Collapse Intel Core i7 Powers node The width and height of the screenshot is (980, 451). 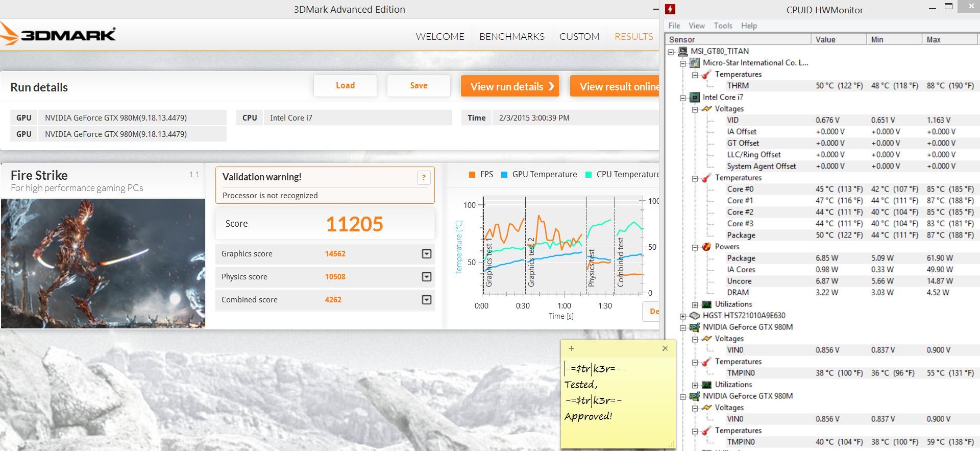pyautogui.click(x=695, y=247)
